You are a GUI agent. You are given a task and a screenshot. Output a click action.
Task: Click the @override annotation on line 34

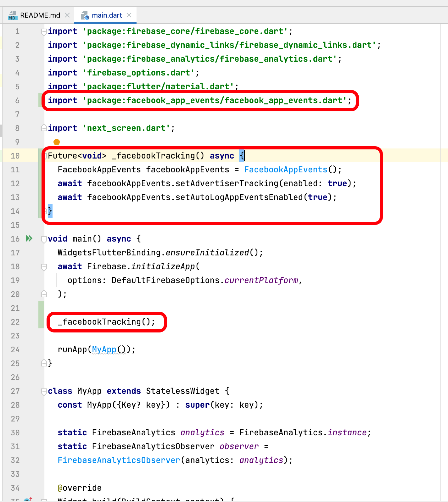point(80,488)
